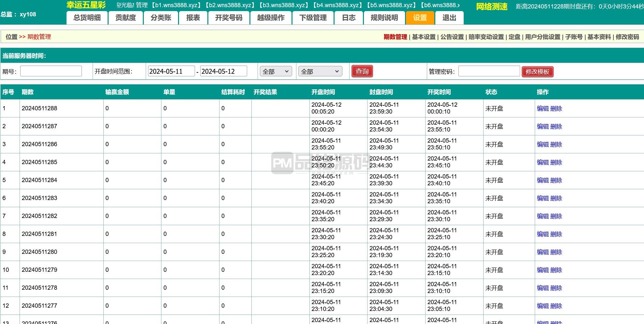Image resolution: width=644 pixels, height=324 pixels.
Task: Click the red 查询 search button
Action: [362, 71]
